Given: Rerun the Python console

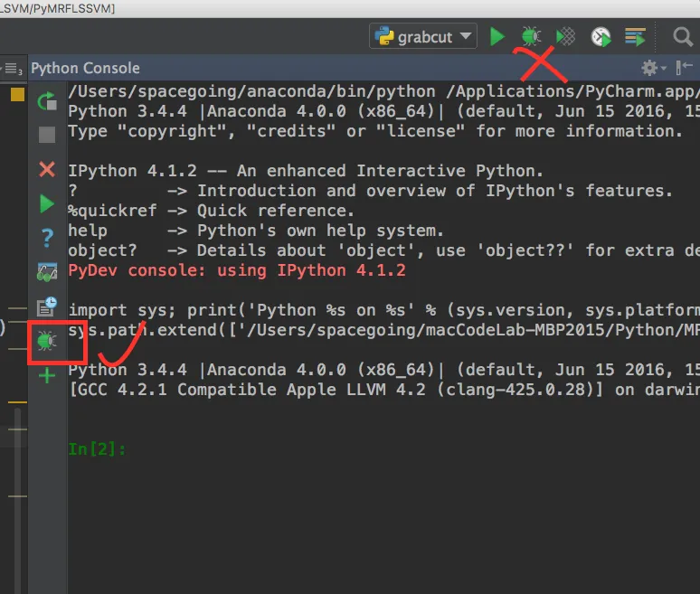Looking at the screenshot, I should click(47, 101).
